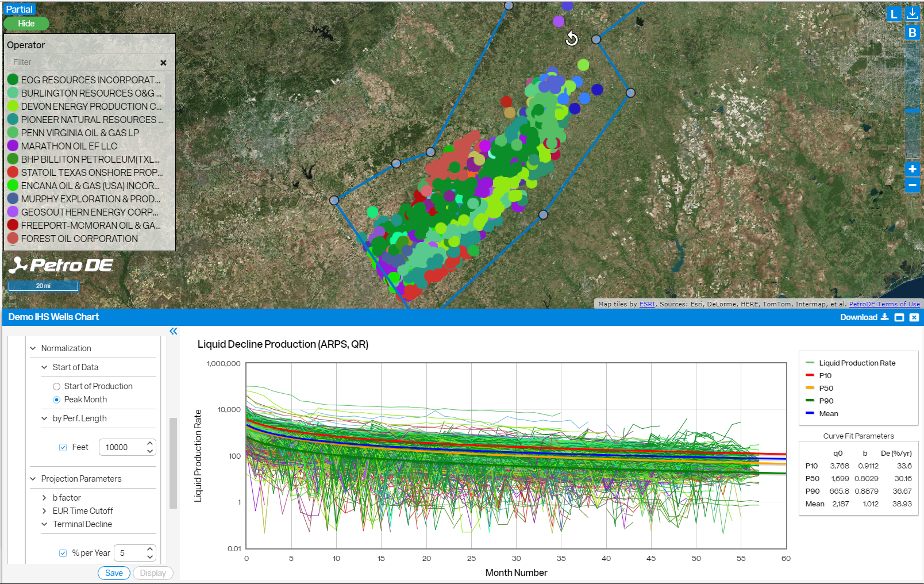The image size is (924, 584).
Task: Click the L layers button on map
Action: [894, 14]
